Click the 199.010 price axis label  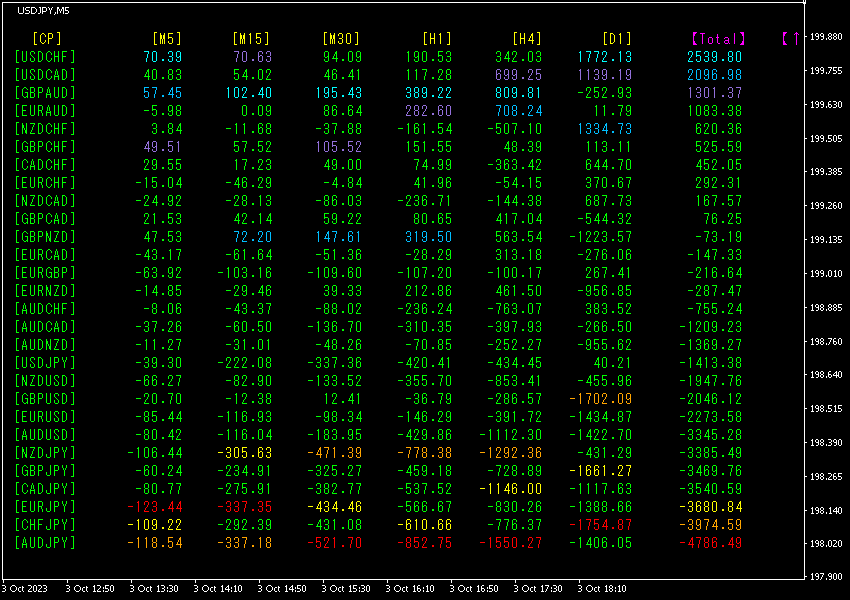tap(826, 274)
